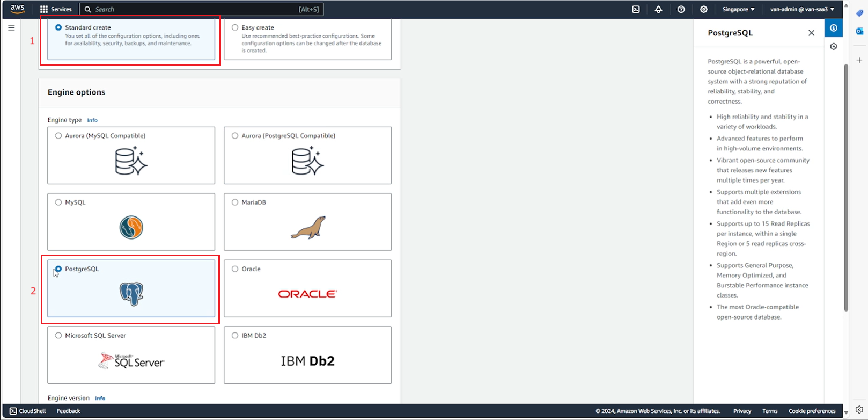
Task: Open Info link next to Engine version
Action: [x=100, y=399]
